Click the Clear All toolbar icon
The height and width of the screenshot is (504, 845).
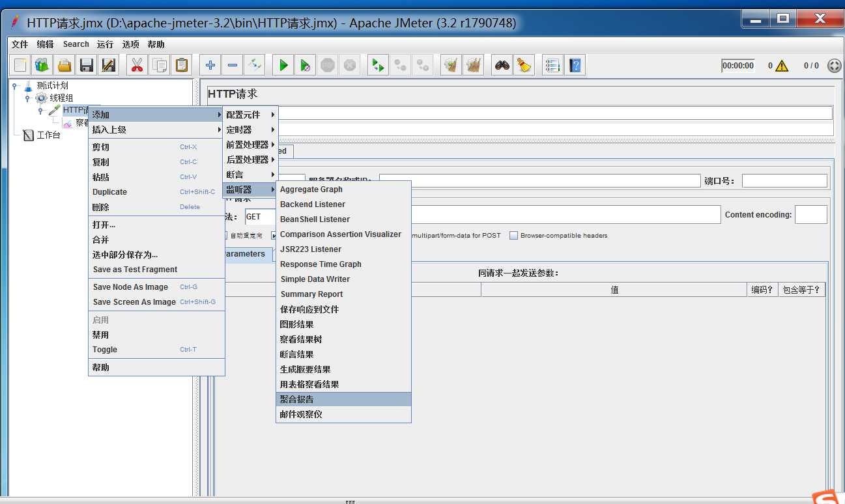pyautogui.click(x=473, y=65)
